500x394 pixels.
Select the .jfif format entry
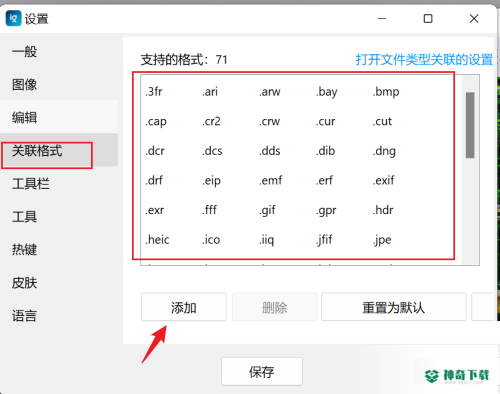pos(324,240)
